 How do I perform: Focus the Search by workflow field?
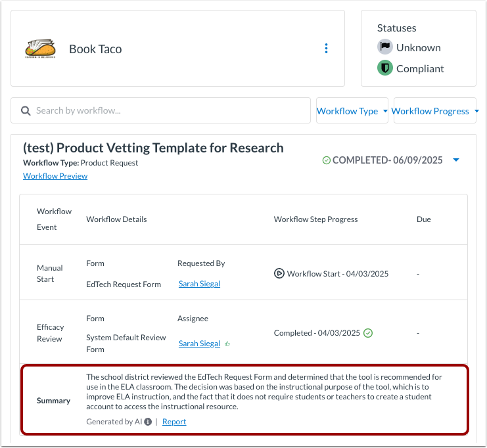pyautogui.click(x=160, y=110)
